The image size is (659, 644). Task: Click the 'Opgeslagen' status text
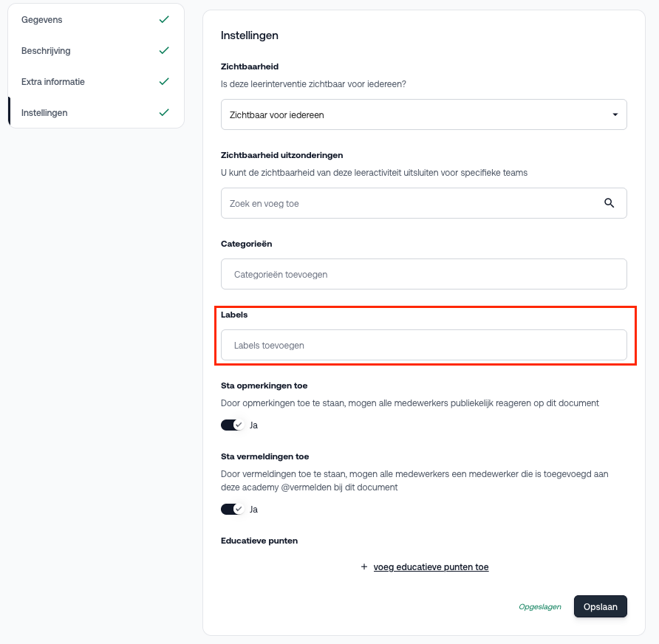(540, 607)
